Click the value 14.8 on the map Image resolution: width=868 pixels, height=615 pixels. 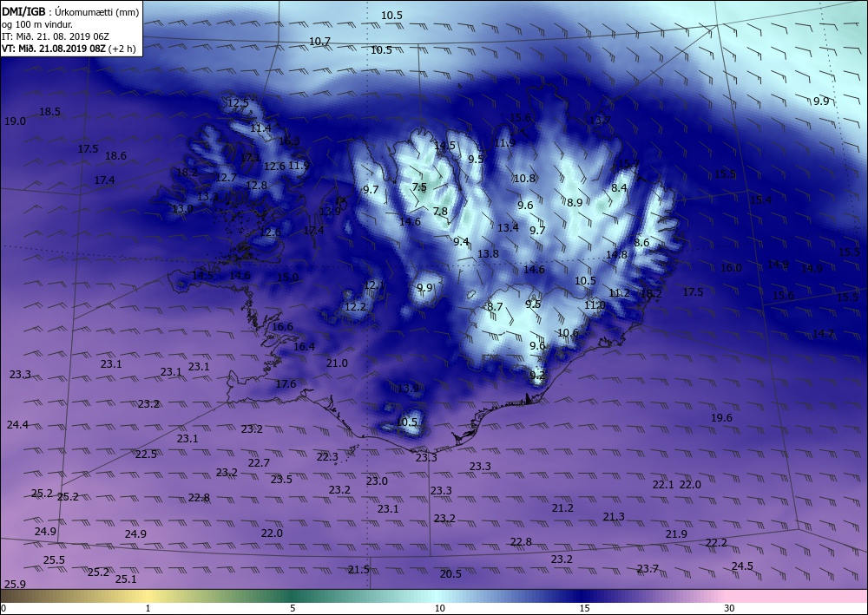(x=616, y=255)
